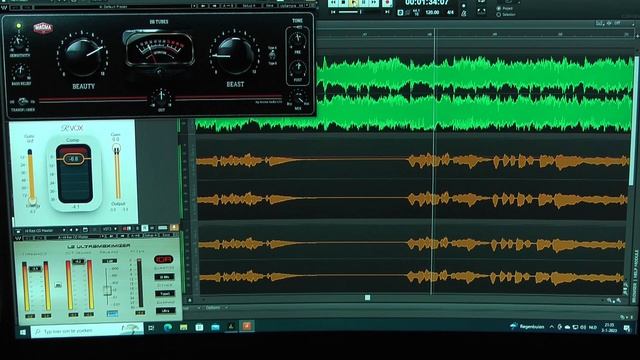Image resolution: width=640 pixels, height=360 pixels.
Task: Click the 00:01:34:07 time display
Action: [427, 3]
